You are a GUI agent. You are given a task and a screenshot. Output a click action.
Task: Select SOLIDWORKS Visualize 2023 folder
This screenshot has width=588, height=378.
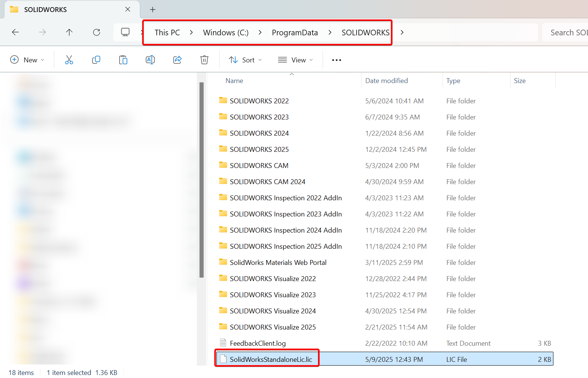(x=273, y=295)
